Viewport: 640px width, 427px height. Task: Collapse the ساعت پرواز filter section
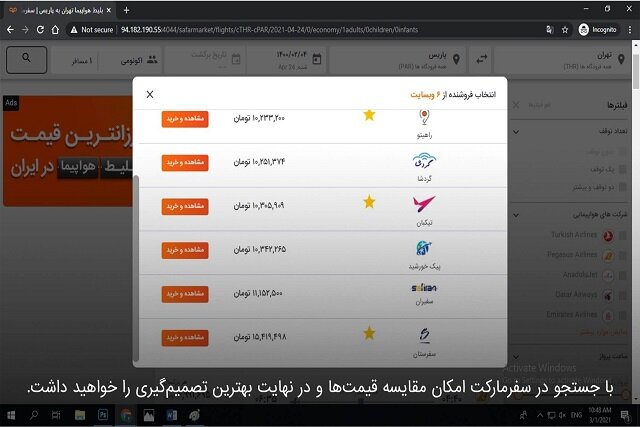point(516,357)
